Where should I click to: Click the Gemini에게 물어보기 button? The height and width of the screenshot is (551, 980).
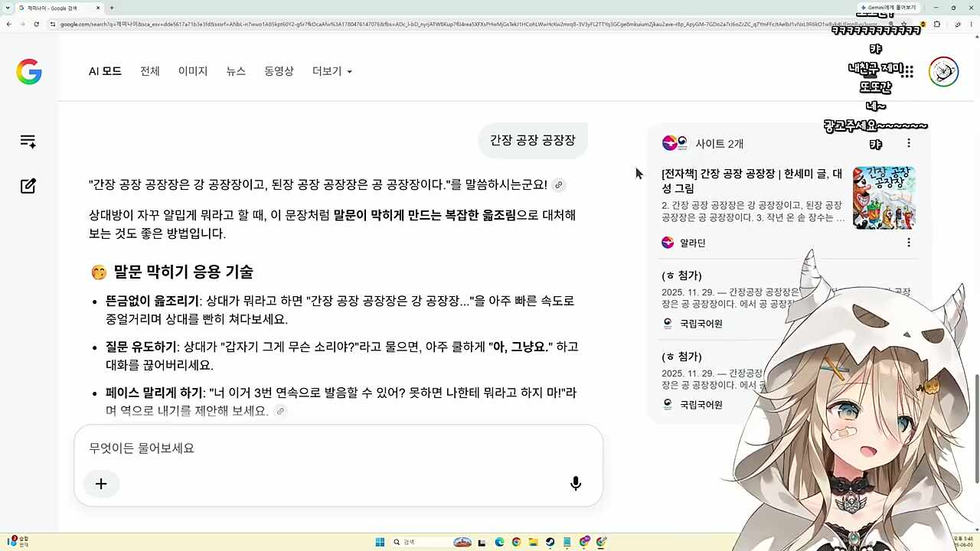coord(887,8)
